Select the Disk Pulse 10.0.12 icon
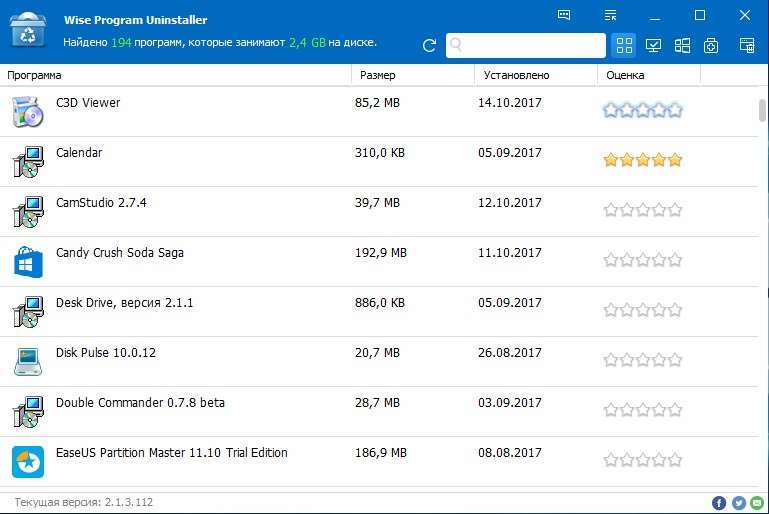The height and width of the screenshot is (514, 769). point(28,361)
